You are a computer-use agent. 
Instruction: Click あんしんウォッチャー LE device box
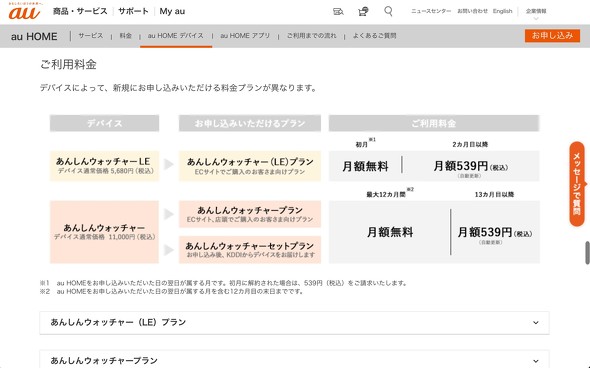click(104, 166)
